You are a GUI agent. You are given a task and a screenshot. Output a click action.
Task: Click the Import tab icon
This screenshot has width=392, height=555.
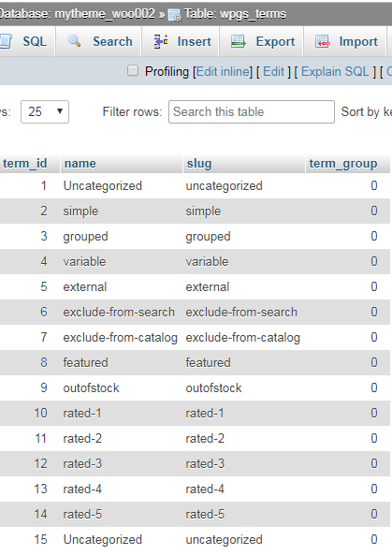[x=323, y=41]
